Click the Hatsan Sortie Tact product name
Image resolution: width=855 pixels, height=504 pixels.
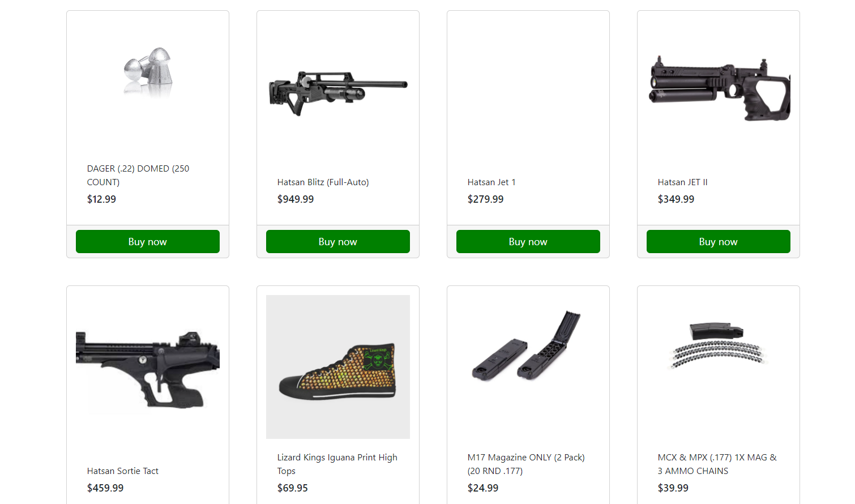pyautogui.click(x=123, y=471)
